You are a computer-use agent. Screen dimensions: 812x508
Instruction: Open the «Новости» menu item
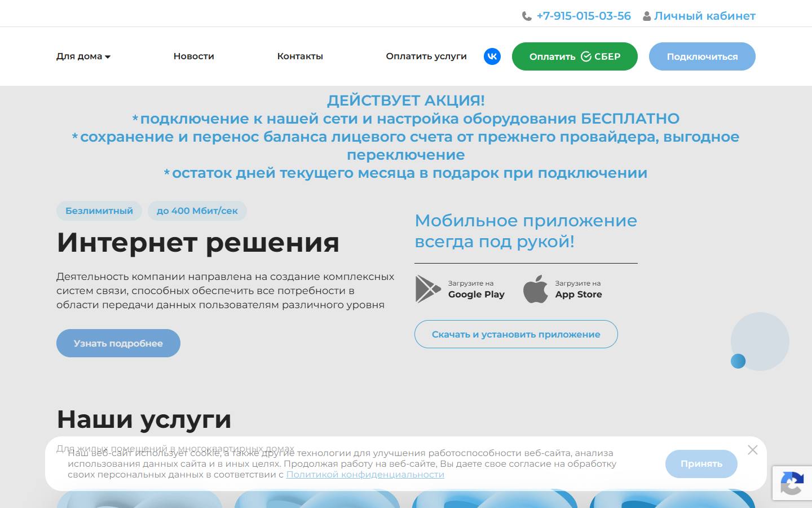click(194, 56)
